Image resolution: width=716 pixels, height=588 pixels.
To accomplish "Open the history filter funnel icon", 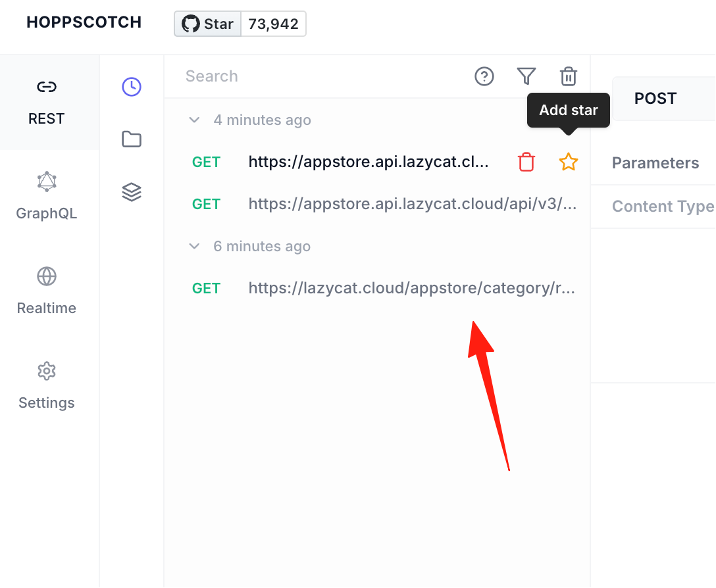I will pos(526,76).
